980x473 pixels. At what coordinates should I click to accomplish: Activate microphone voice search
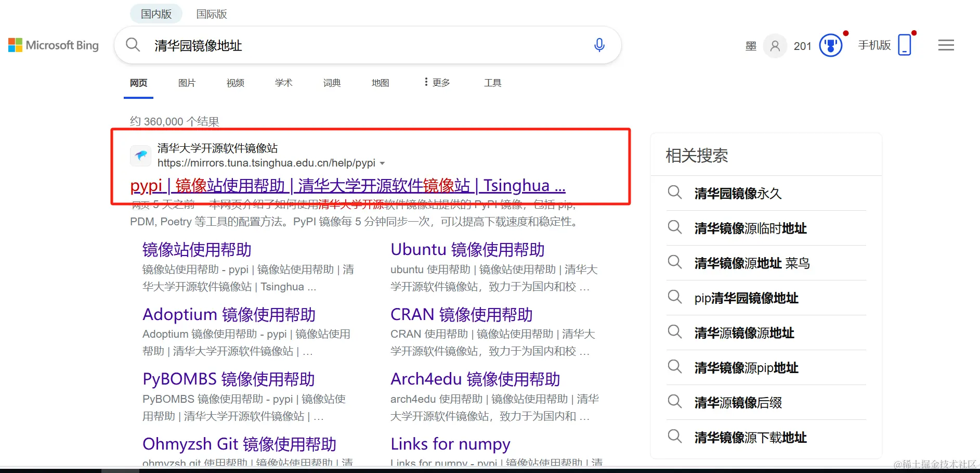(x=599, y=45)
